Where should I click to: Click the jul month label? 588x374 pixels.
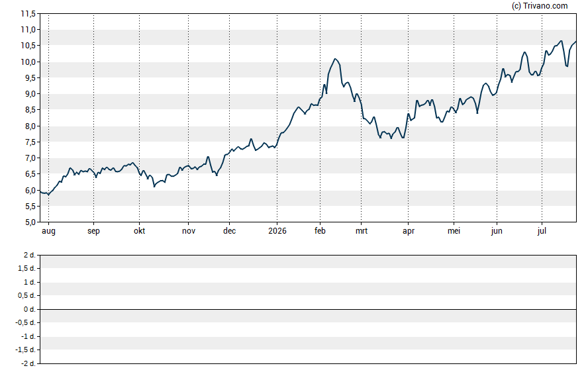pyautogui.click(x=542, y=231)
